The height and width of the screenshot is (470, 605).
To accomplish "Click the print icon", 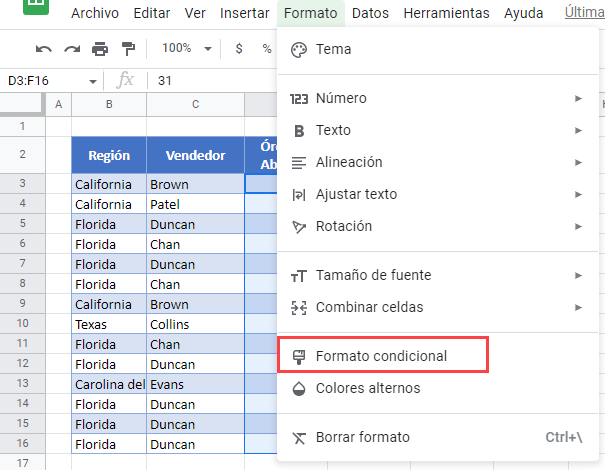I will pos(100,49).
